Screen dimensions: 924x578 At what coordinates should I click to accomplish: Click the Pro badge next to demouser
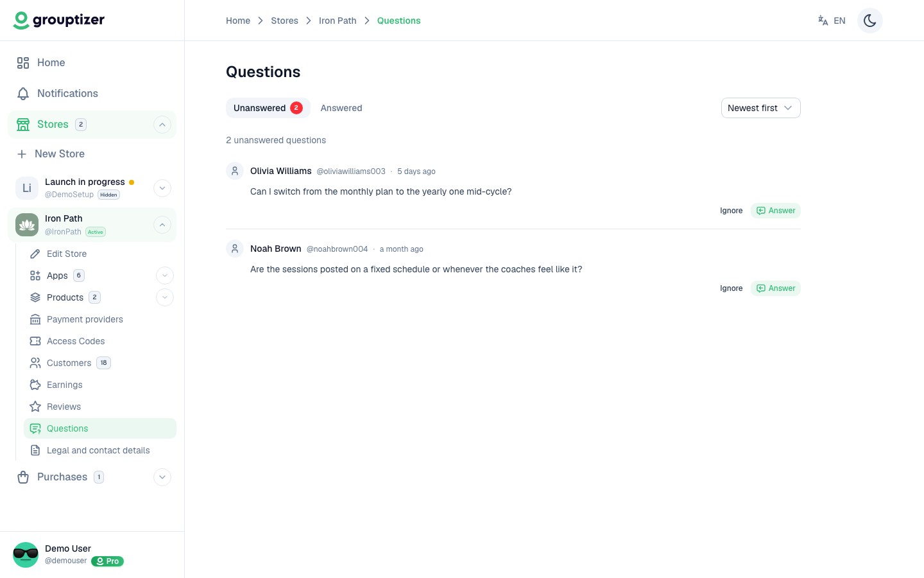(x=107, y=561)
